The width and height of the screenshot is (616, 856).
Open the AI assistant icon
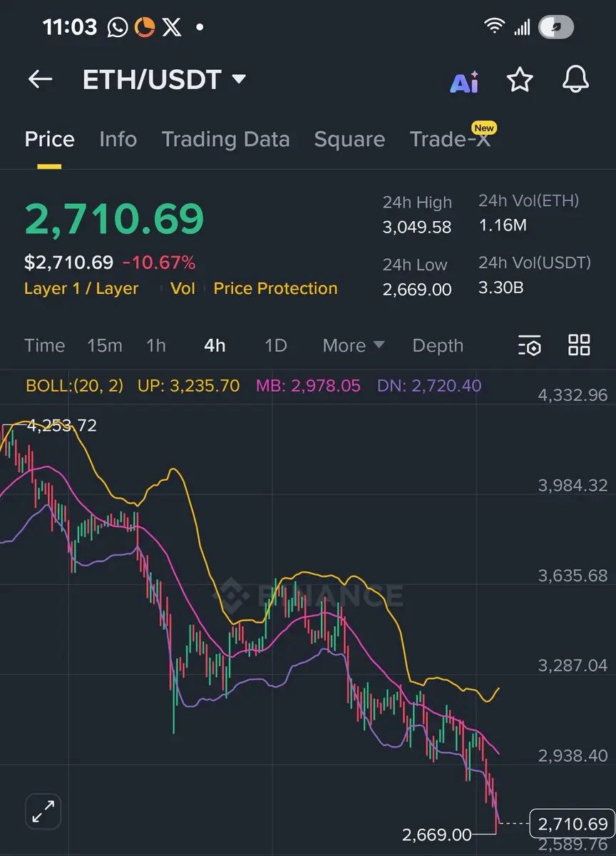[464, 81]
